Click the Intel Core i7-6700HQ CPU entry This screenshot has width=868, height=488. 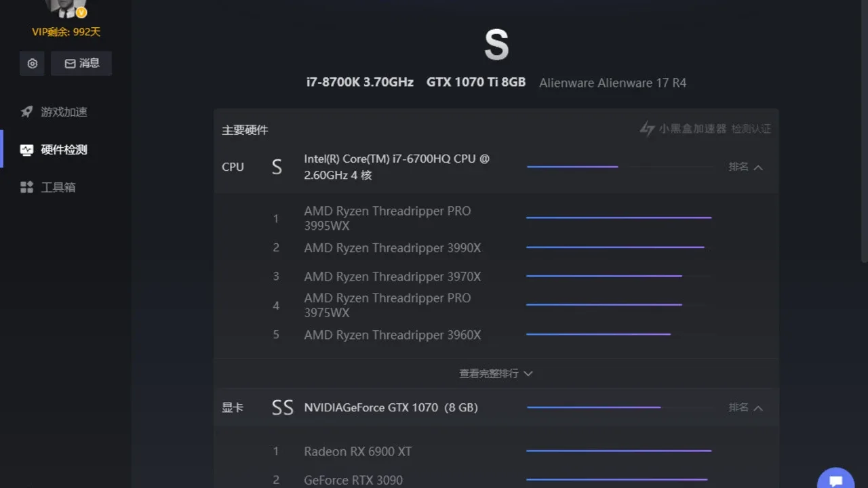[x=397, y=167]
